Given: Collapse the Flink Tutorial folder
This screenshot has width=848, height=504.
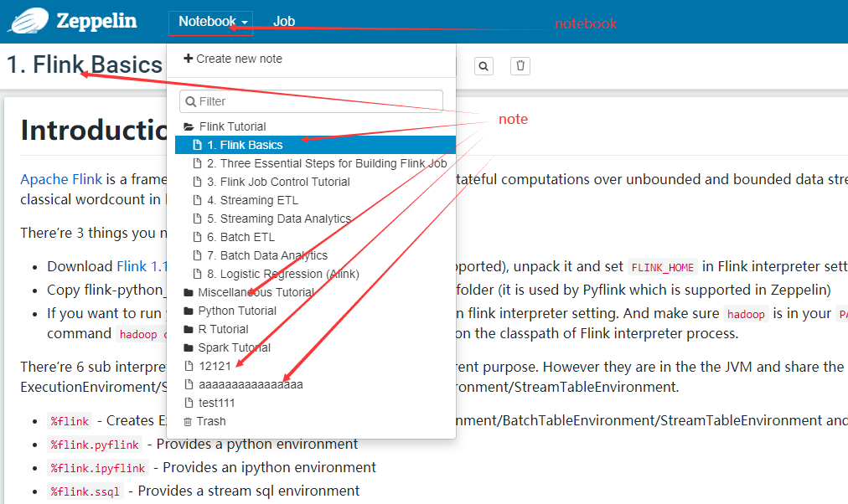Looking at the screenshot, I should coord(233,126).
